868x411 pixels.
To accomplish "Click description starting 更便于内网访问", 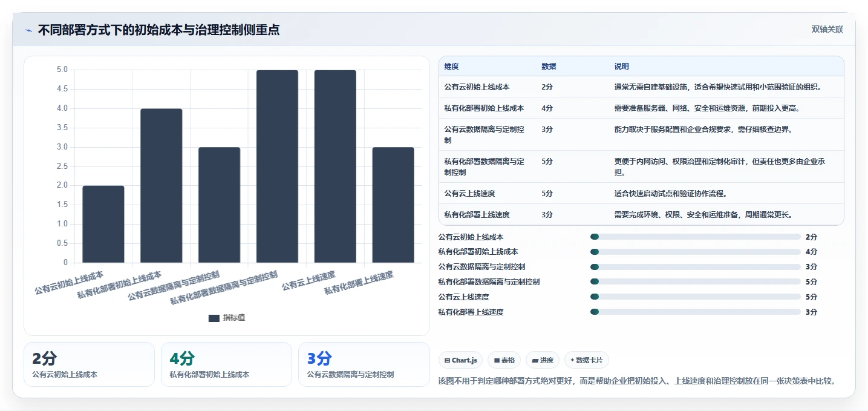I will point(720,166).
